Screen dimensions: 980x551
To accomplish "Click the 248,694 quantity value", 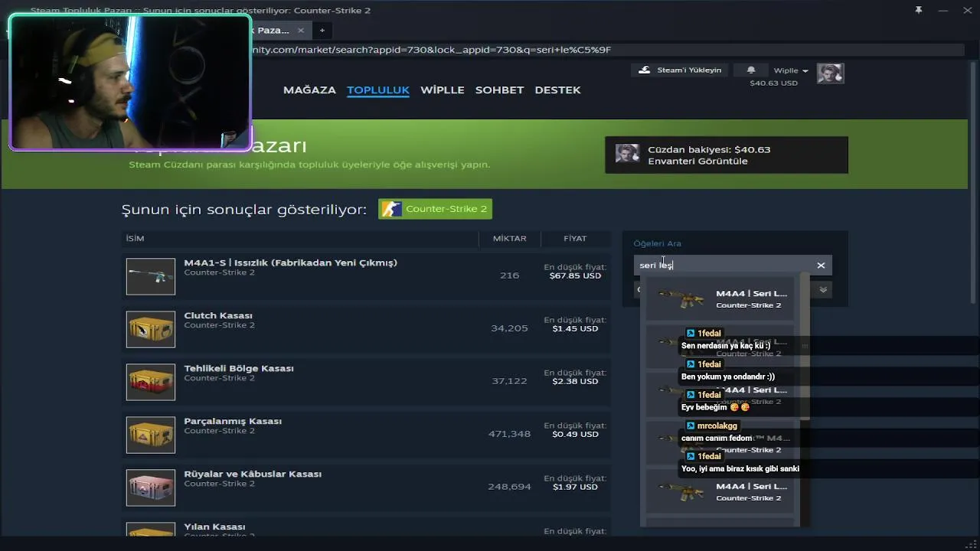I will pos(509,487).
